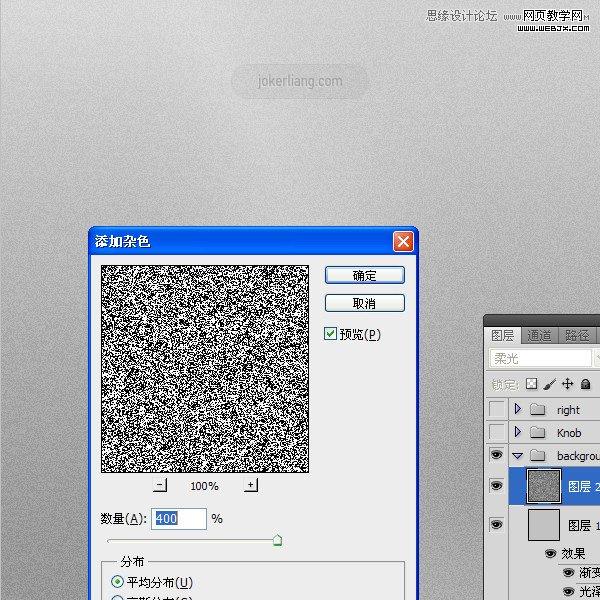Click the 数量 amount slider handle
Viewport: 600px width, 600px height.
tap(277, 540)
